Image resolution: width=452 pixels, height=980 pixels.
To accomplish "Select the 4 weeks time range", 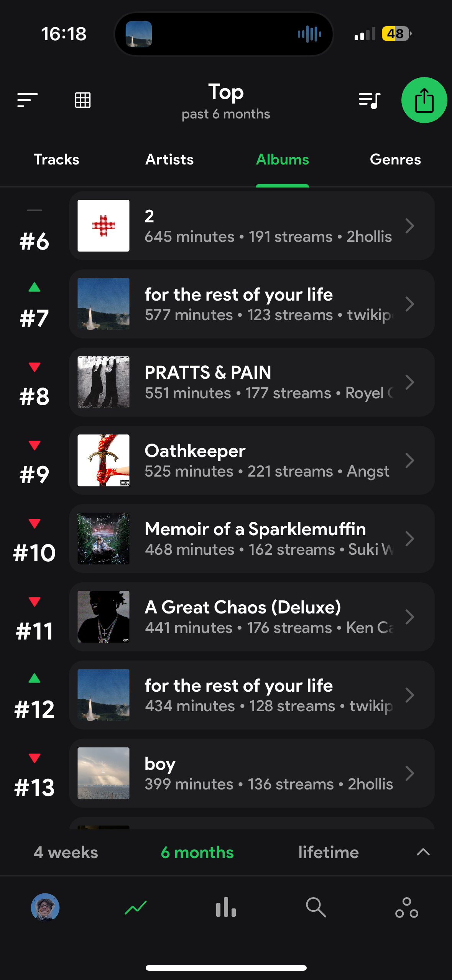I will click(66, 852).
